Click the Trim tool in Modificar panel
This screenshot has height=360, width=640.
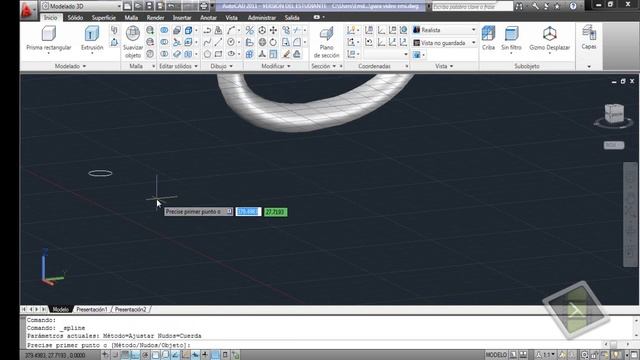tap(298, 30)
